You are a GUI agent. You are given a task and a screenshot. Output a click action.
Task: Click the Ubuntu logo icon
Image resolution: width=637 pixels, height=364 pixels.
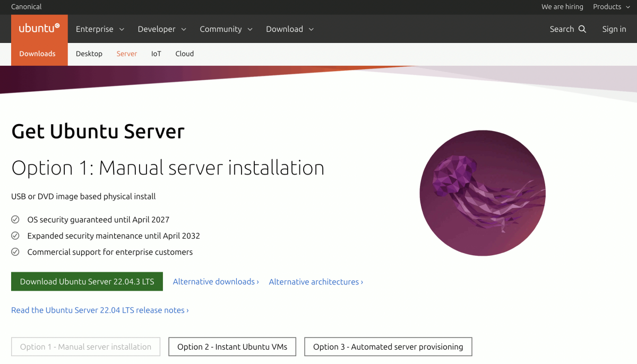click(x=39, y=29)
